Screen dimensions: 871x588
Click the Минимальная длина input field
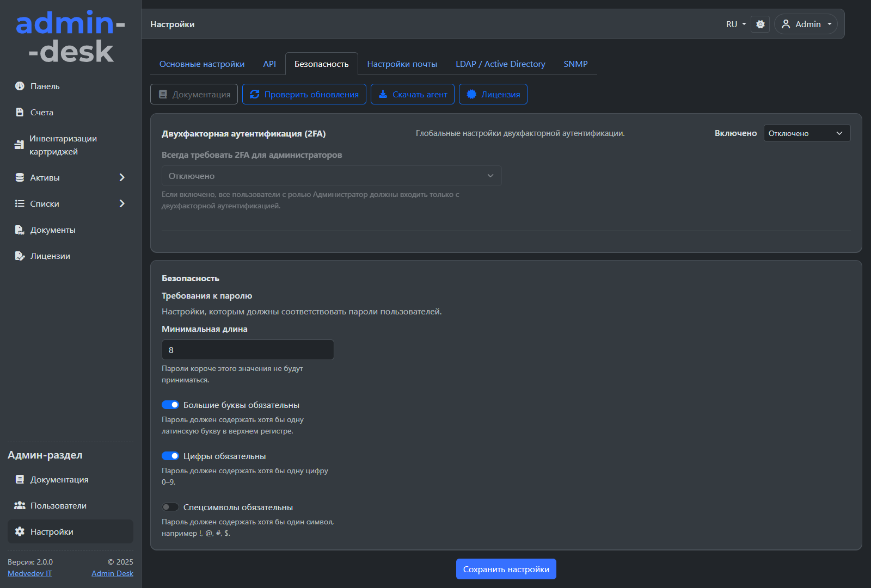point(248,350)
